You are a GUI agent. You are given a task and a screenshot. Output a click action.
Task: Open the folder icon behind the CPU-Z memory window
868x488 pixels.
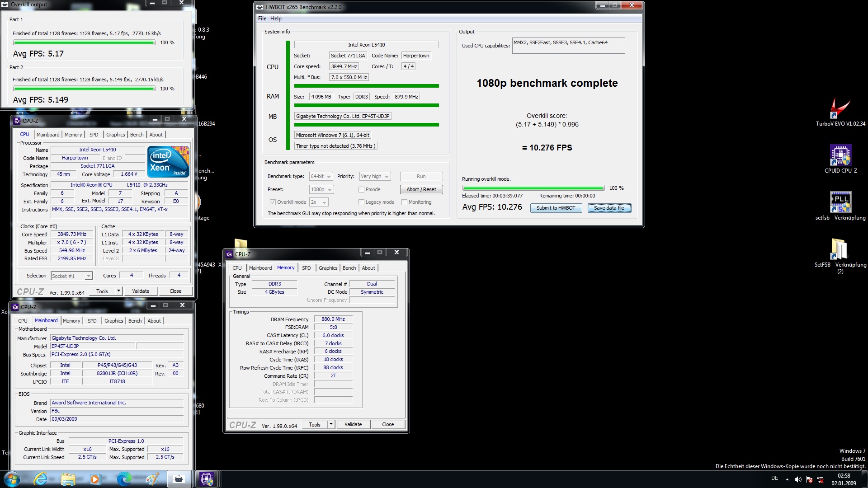click(241, 243)
